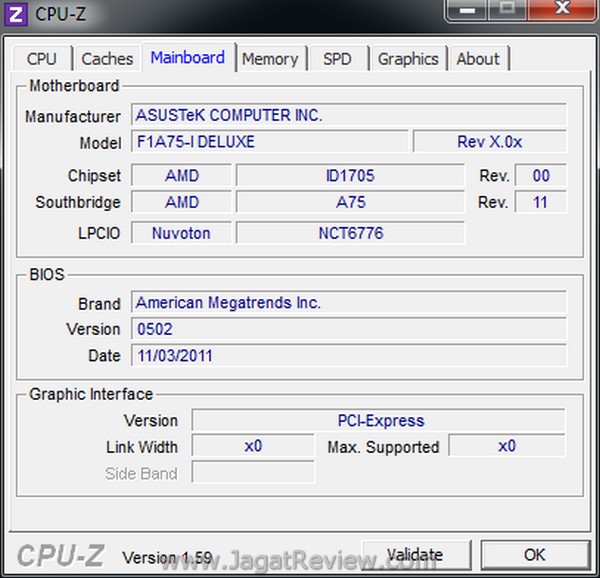Screen dimensions: 600x578
Task: Click the Max. Supported x0 value
Action: (x=507, y=446)
